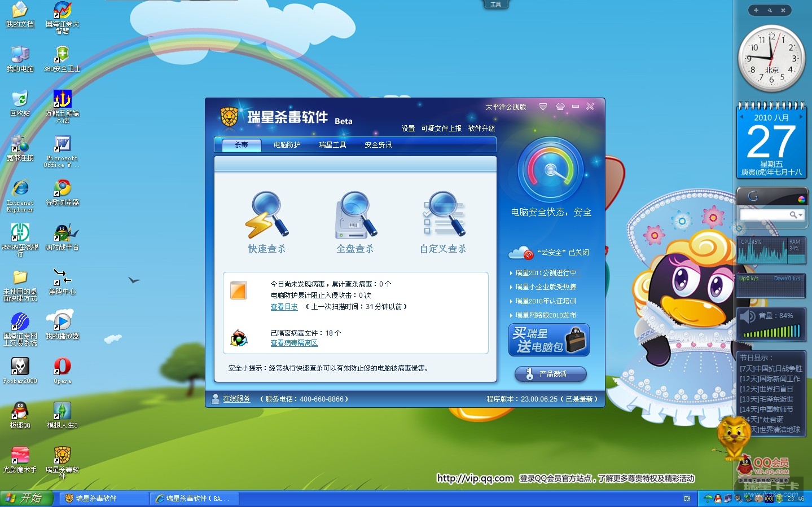Open 我的文档 desktop icon

20,15
